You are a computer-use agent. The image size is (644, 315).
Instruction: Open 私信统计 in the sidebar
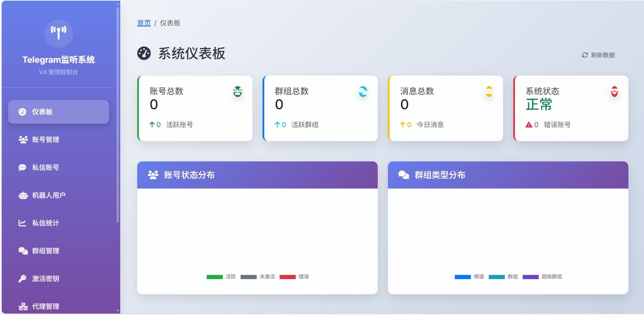[x=45, y=223]
